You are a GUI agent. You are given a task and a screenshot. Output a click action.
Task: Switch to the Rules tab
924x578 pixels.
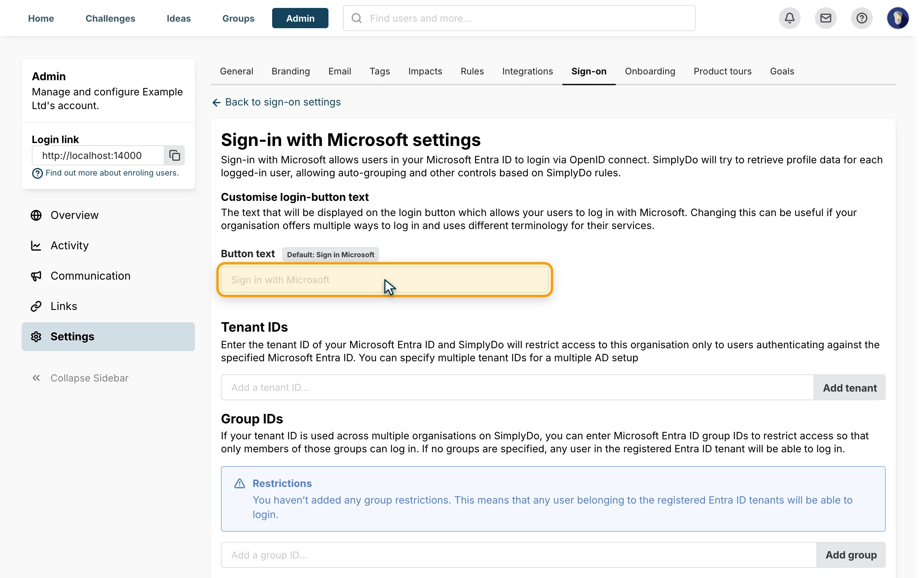[x=472, y=72]
